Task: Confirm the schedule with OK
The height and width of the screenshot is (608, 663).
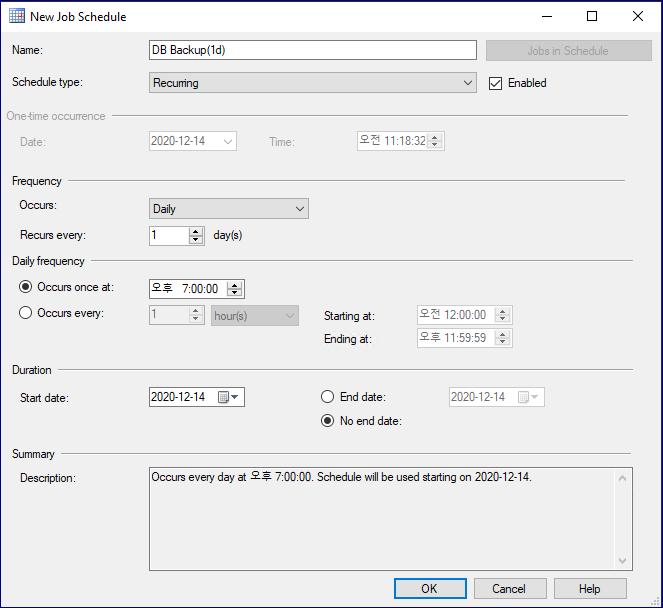Action: tap(430, 589)
